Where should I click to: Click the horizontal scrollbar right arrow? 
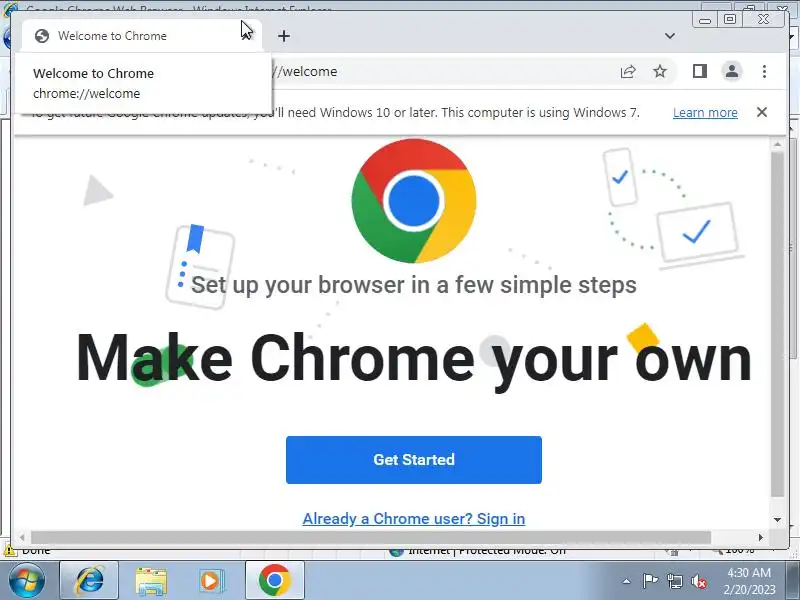(x=761, y=537)
